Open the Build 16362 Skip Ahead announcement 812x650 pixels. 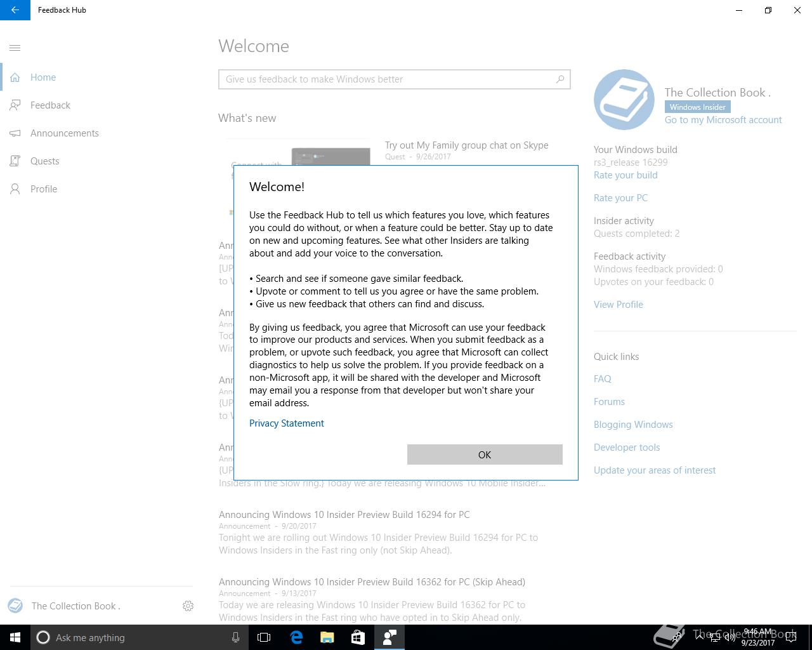click(372, 582)
